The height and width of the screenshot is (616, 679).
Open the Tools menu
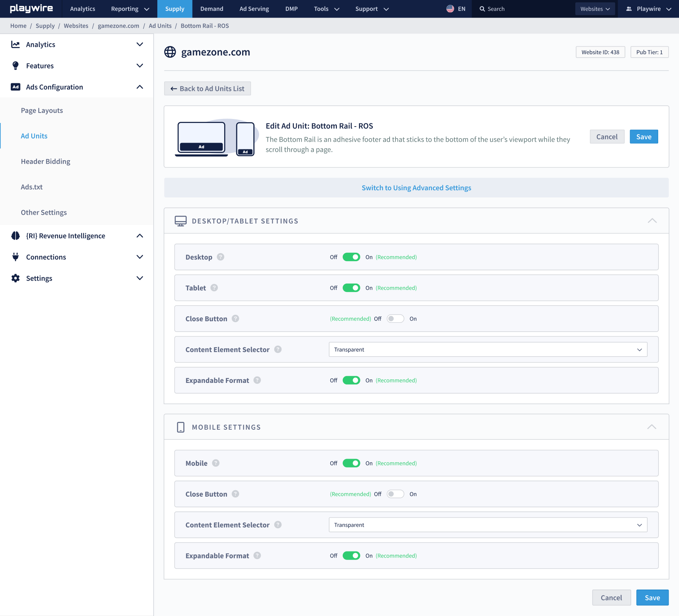[x=327, y=9]
